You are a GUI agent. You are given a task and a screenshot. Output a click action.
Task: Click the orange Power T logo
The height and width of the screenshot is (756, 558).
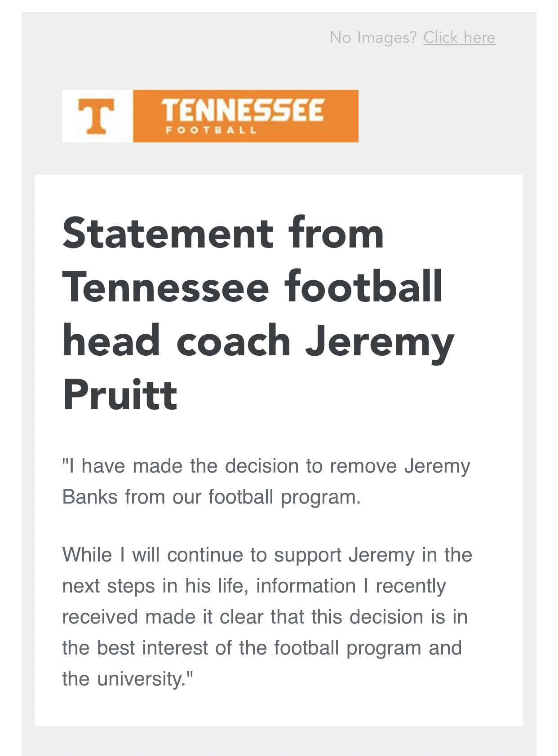96,116
